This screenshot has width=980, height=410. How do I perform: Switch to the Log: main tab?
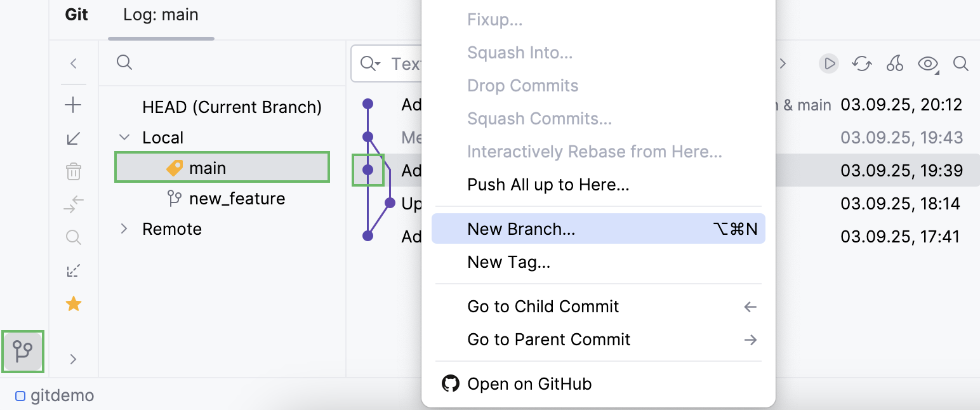161,15
